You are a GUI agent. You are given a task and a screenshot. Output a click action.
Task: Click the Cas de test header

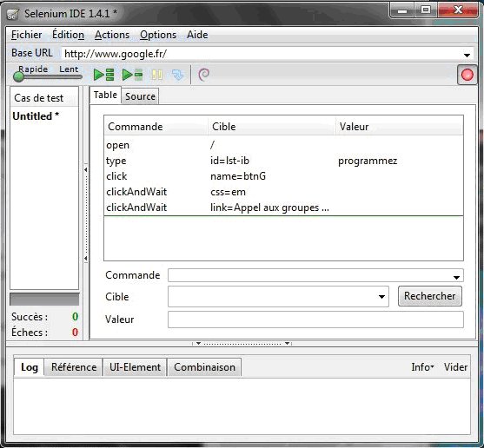click(x=44, y=98)
